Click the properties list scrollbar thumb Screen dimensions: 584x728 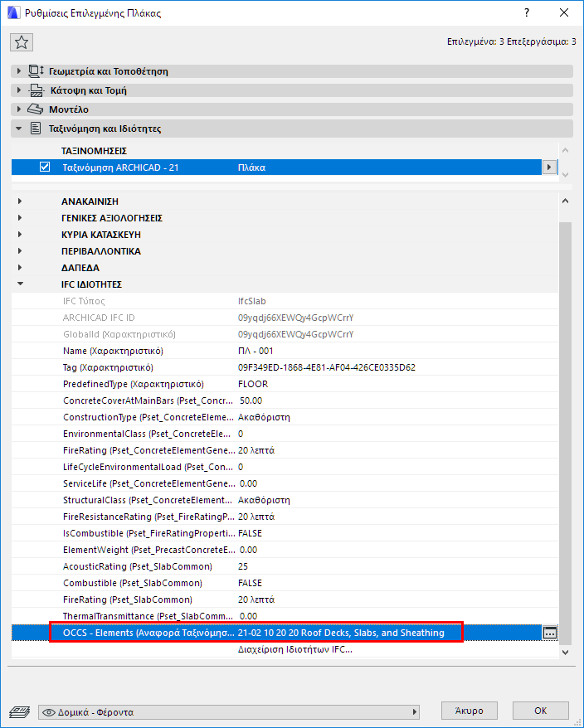pyautogui.click(x=566, y=433)
